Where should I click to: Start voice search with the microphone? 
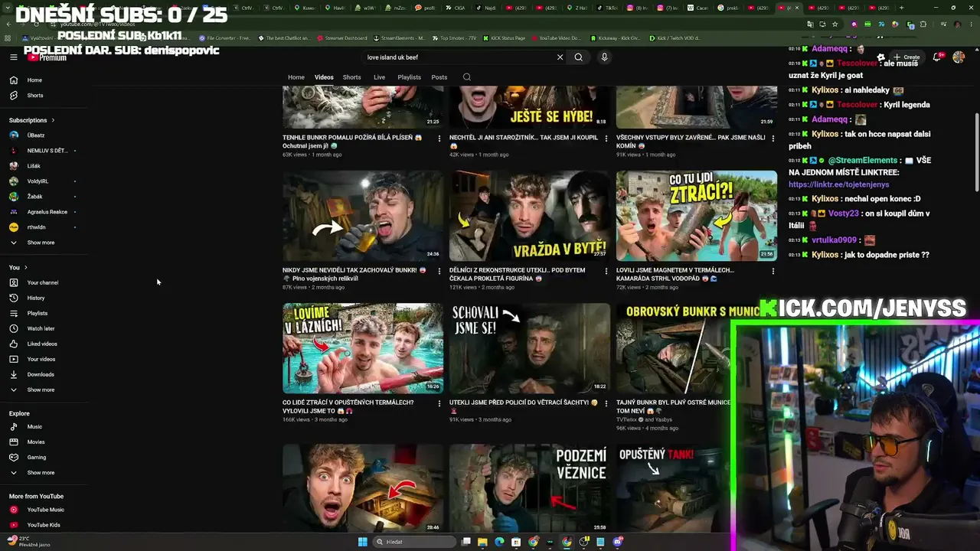coord(604,57)
